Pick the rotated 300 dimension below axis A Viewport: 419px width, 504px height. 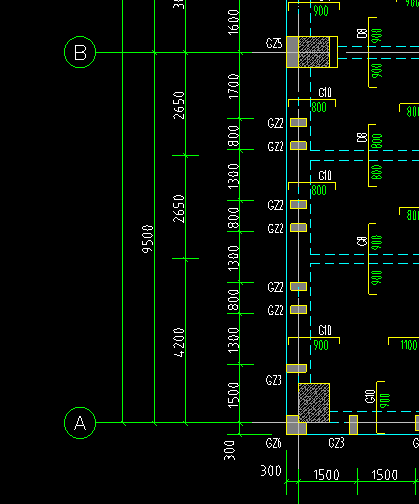click(229, 450)
